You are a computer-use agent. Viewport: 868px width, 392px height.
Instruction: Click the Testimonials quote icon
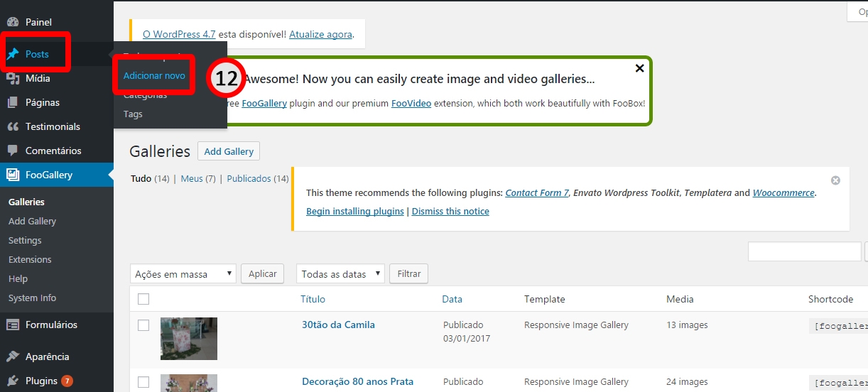tap(13, 126)
